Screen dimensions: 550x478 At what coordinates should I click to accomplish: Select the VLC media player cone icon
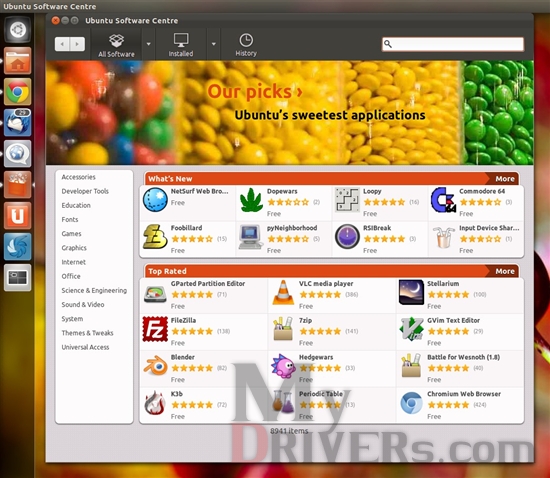tap(283, 292)
